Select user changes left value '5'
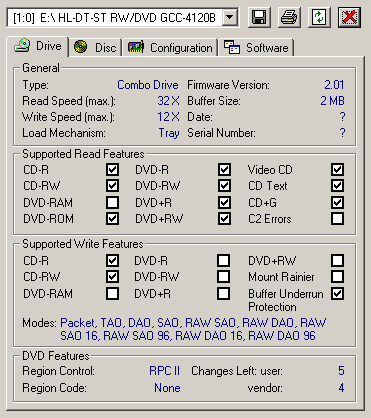The height and width of the screenshot is (418, 371). click(341, 371)
